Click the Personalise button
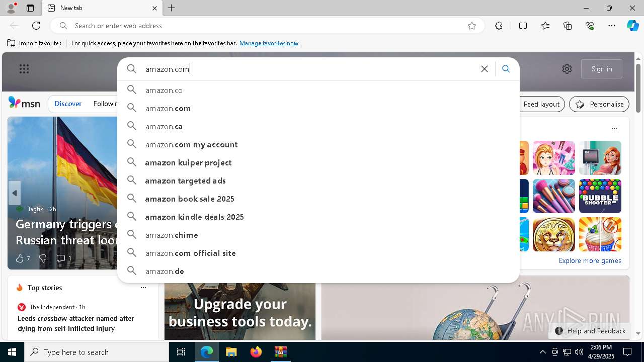The width and height of the screenshot is (644, 362). coord(599,104)
